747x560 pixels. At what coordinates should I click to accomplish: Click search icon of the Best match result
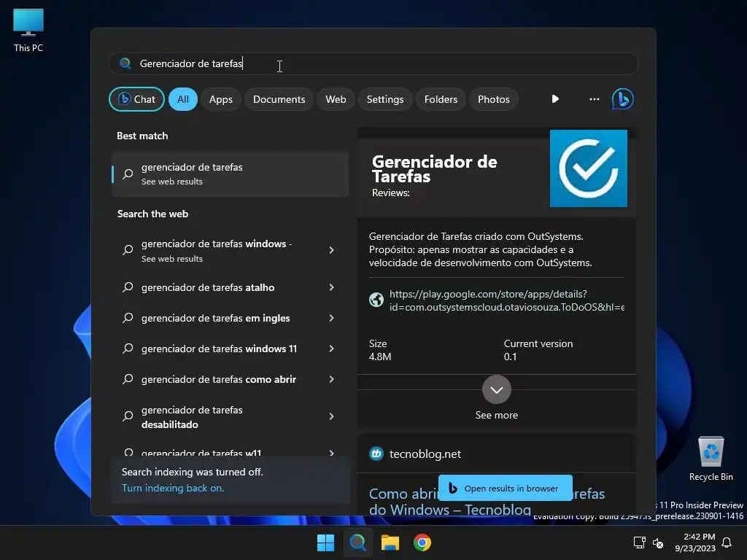click(x=128, y=174)
